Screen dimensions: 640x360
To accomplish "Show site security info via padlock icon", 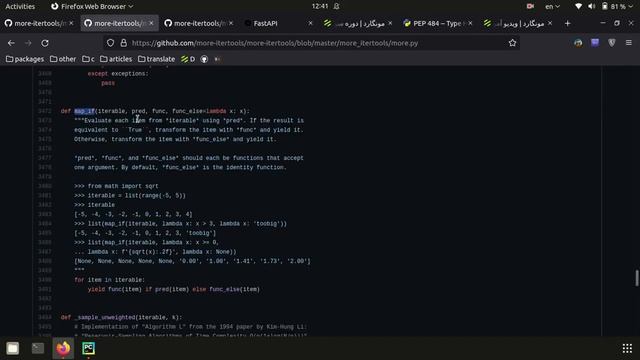I will (x=123, y=43).
